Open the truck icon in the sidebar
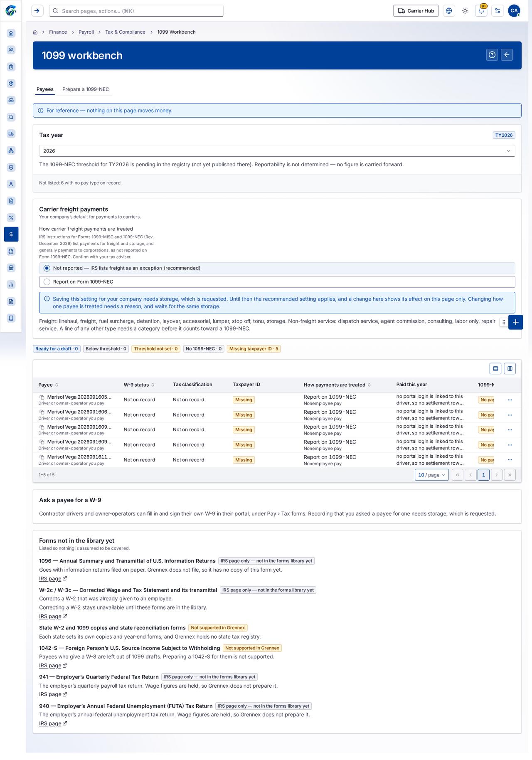Screen dimensions: 532x760 [x=11, y=134]
